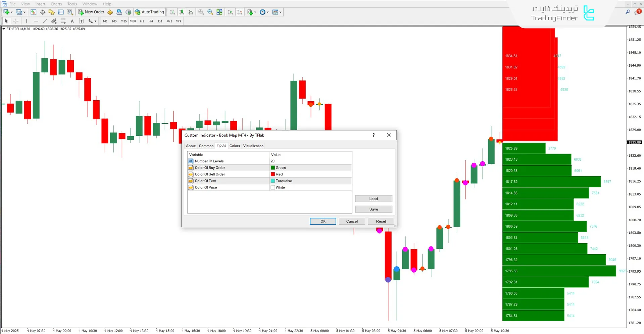Open the templates dropdown arrow

(x=280, y=12)
